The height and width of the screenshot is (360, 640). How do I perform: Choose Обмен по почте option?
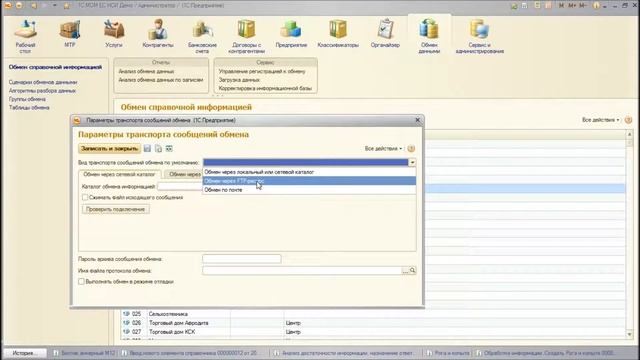309,190
